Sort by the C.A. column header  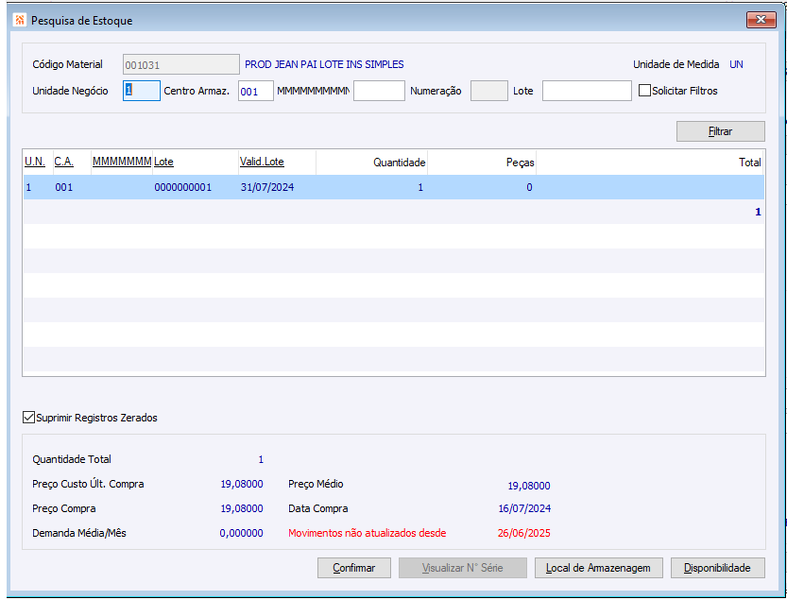pyautogui.click(x=64, y=162)
